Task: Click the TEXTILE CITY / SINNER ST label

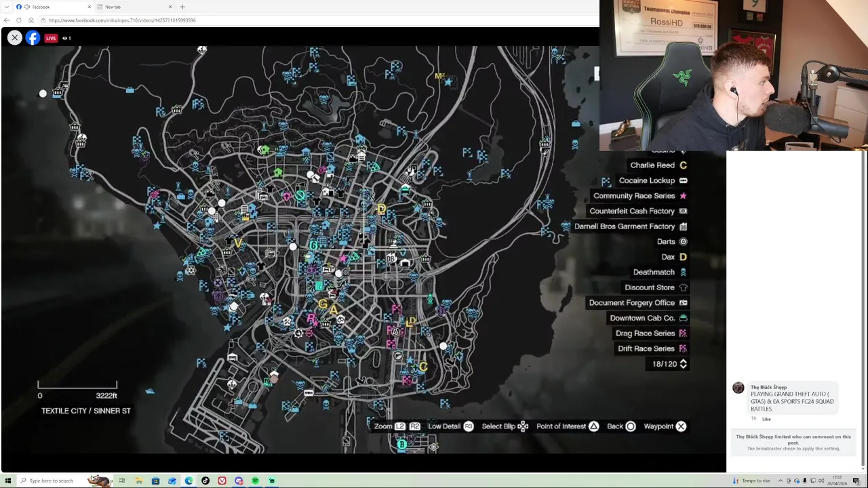Action: coord(86,411)
